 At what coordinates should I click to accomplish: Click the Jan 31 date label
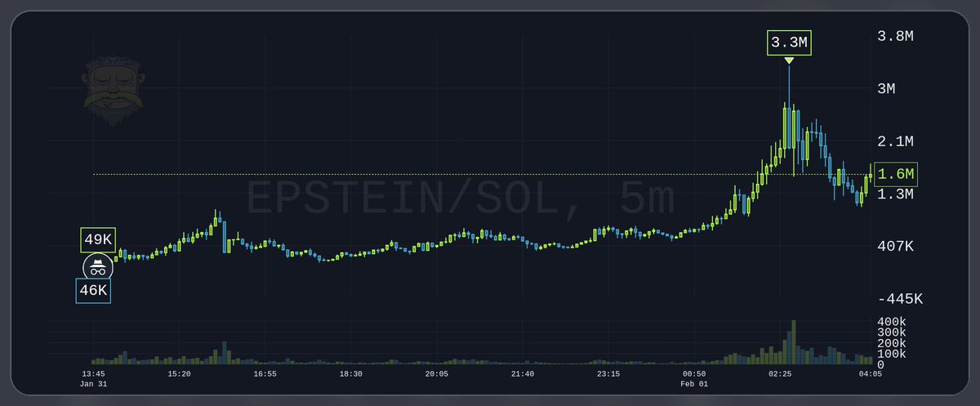(94, 383)
